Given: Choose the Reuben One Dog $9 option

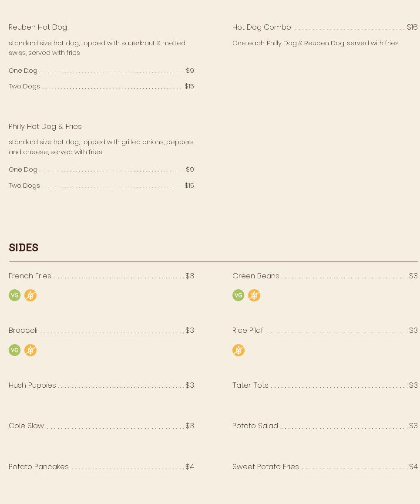Looking at the screenshot, I should pyautogui.click(x=101, y=71).
